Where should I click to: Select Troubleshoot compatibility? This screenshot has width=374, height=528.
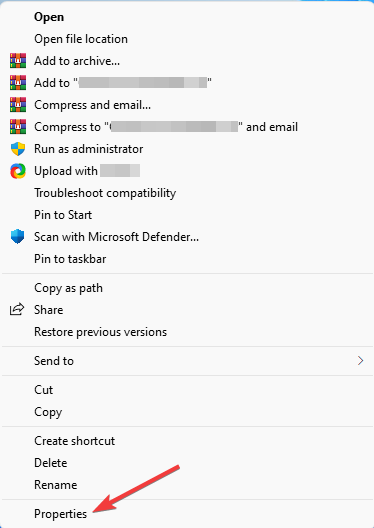coord(105,193)
